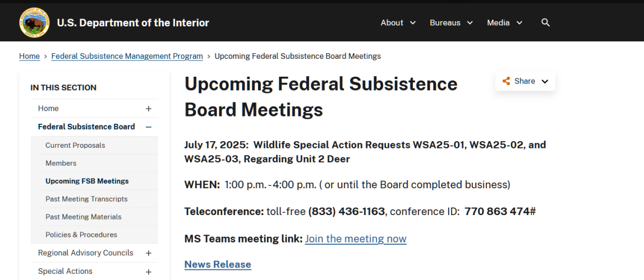644x280 pixels.
Task: Click Home breadcrumb link
Action: click(30, 56)
